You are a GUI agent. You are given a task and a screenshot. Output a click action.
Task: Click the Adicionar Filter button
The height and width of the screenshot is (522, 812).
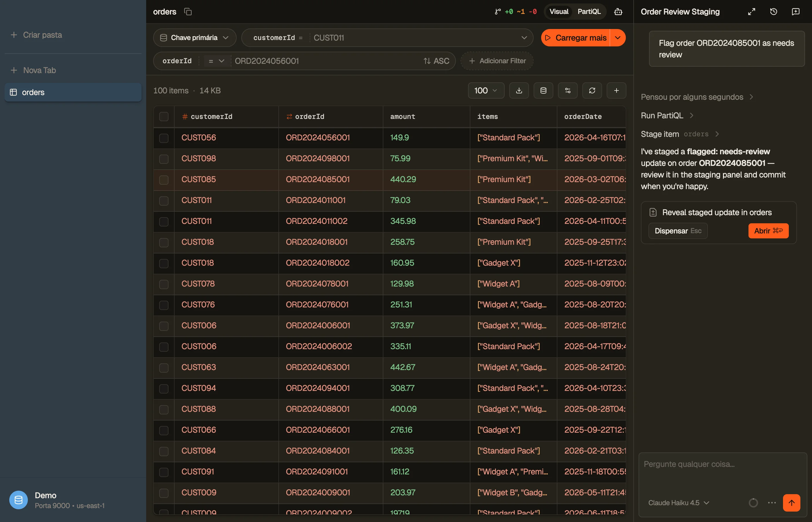click(x=497, y=61)
